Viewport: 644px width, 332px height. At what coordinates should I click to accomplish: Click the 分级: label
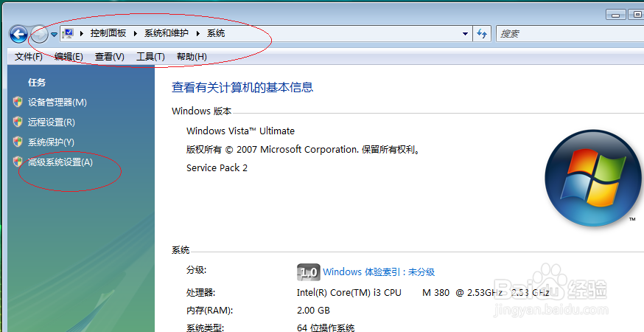coord(196,270)
